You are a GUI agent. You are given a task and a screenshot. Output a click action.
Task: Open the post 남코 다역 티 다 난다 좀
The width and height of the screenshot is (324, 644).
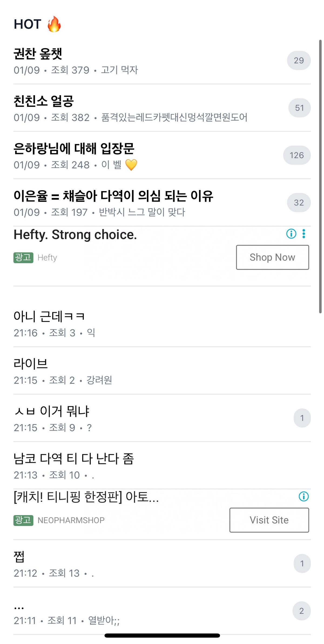(74, 459)
